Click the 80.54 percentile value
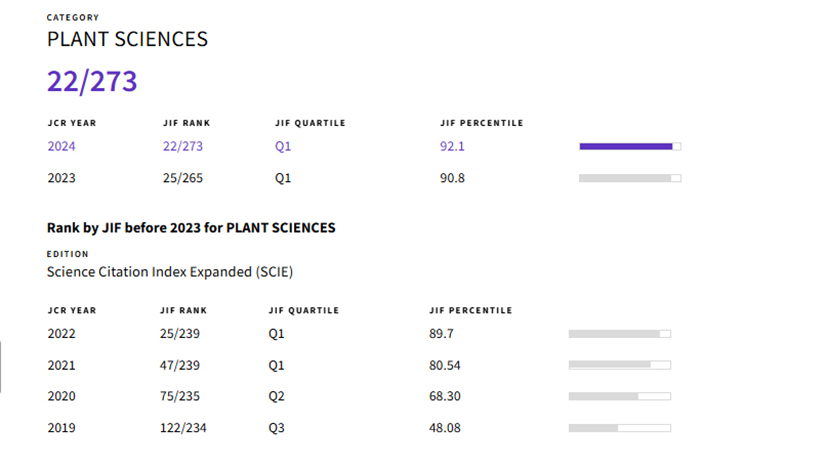 [445, 365]
